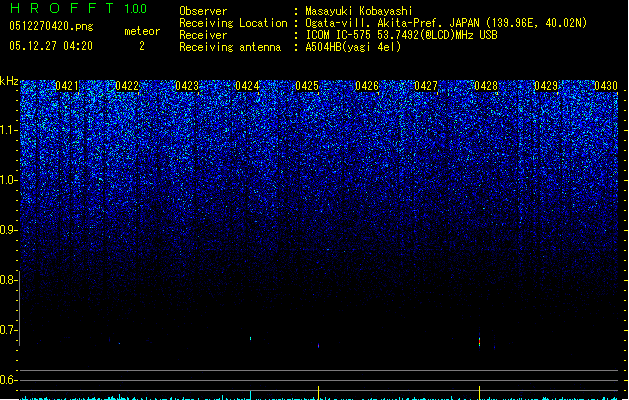This screenshot has height=400, width=629.
Task: Click the 0430 time marker
Action: pos(606,86)
